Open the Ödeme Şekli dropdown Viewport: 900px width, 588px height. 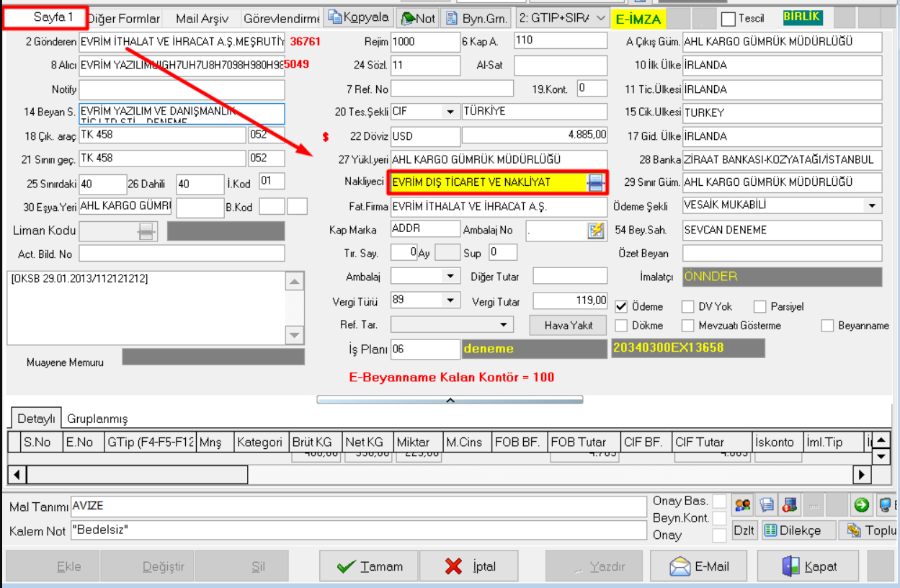[873, 205]
